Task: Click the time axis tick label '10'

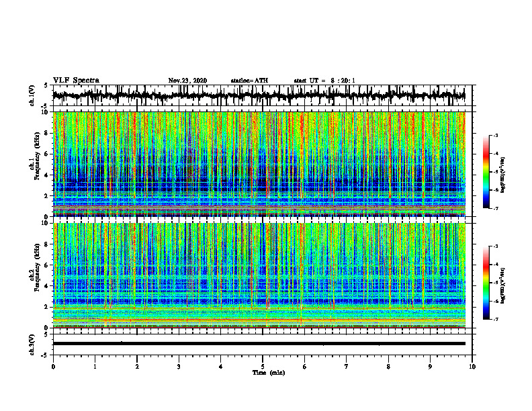Action: coord(472,367)
